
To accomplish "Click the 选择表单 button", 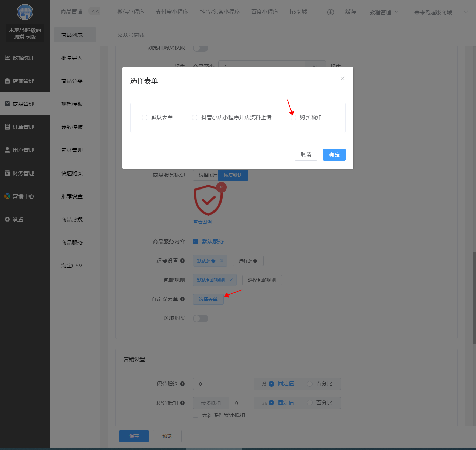I will tap(208, 299).
